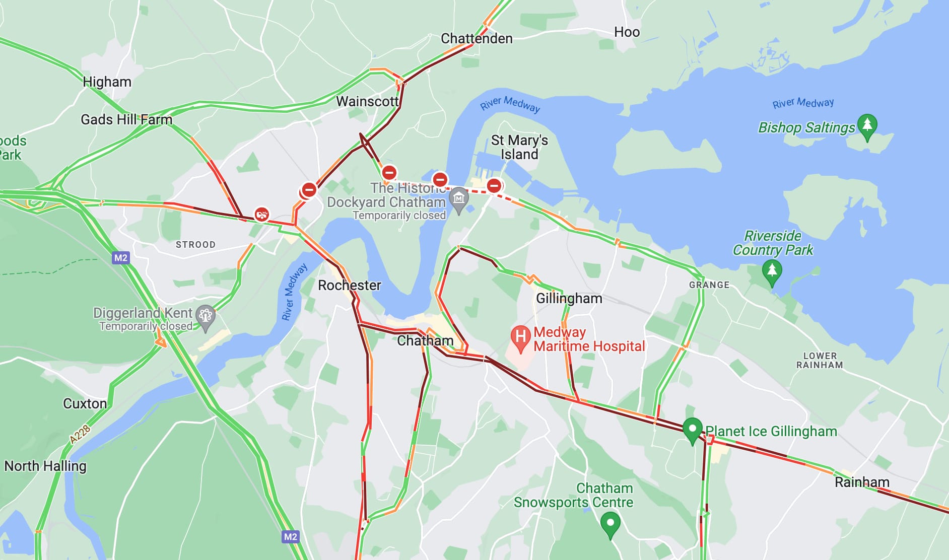Click the roadworks incident icon in Strood
Screen dimensions: 949x560
pos(261,215)
